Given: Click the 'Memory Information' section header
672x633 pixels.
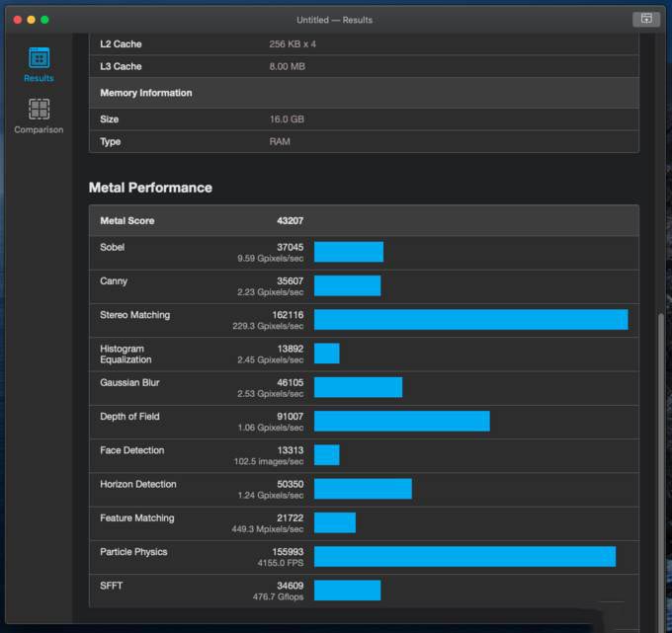Looking at the screenshot, I should point(146,93).
